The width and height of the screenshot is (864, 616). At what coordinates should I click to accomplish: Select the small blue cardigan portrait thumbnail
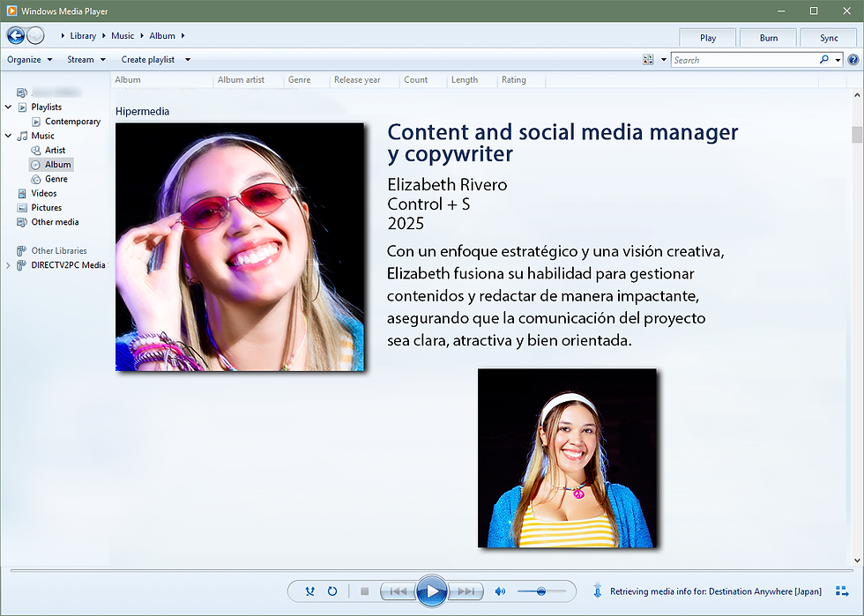pos(567,458)
